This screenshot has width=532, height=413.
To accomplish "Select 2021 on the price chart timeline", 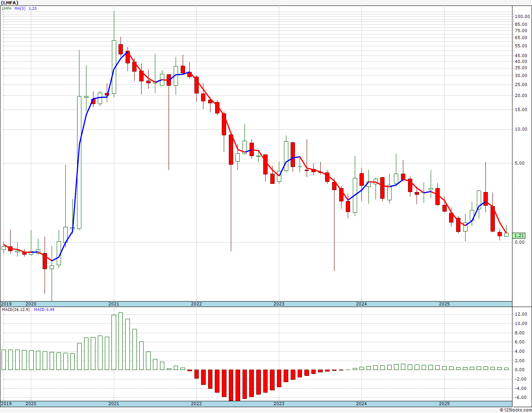I will 113,304.
